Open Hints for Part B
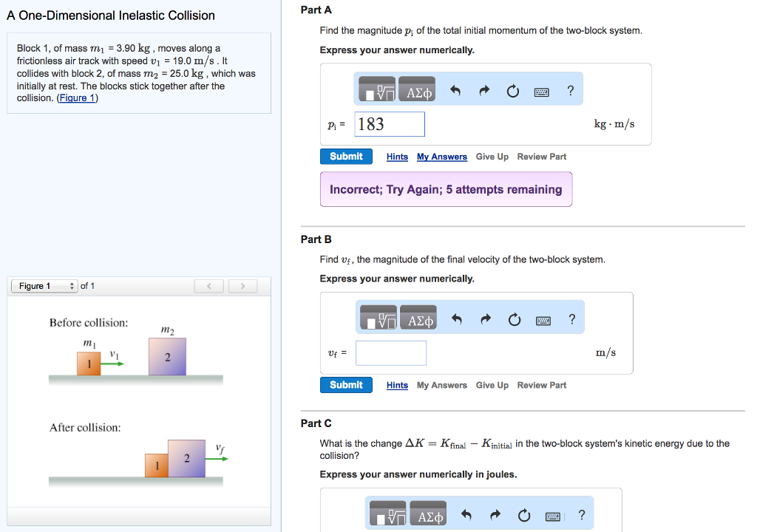This screenshot has height=532, width=757. coord(397,386)
